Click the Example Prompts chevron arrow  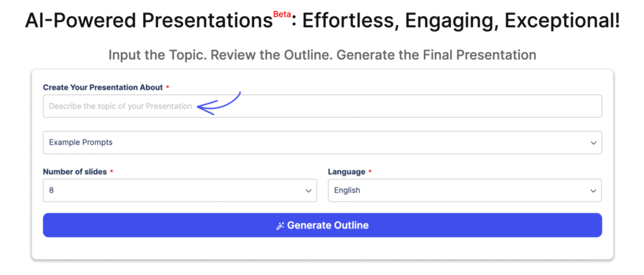[593, 143]
